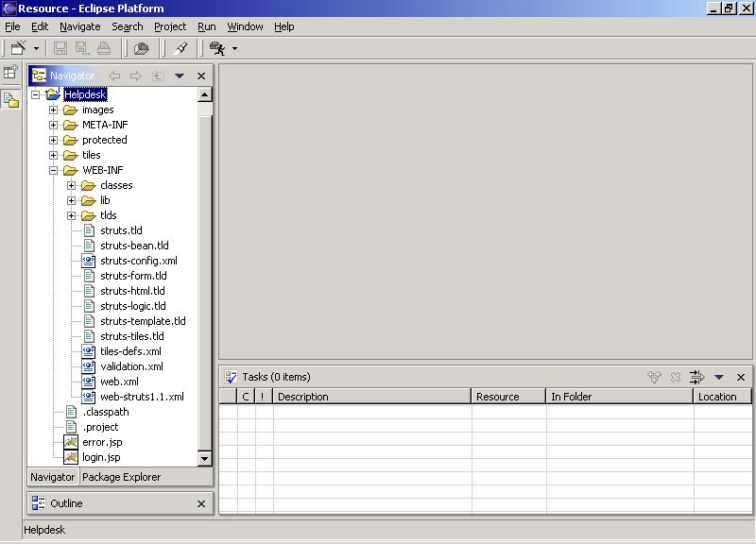Viewport: 756px width, 544px height.
Task: Click the Print toolbar icon
Action: pos(104,48)
